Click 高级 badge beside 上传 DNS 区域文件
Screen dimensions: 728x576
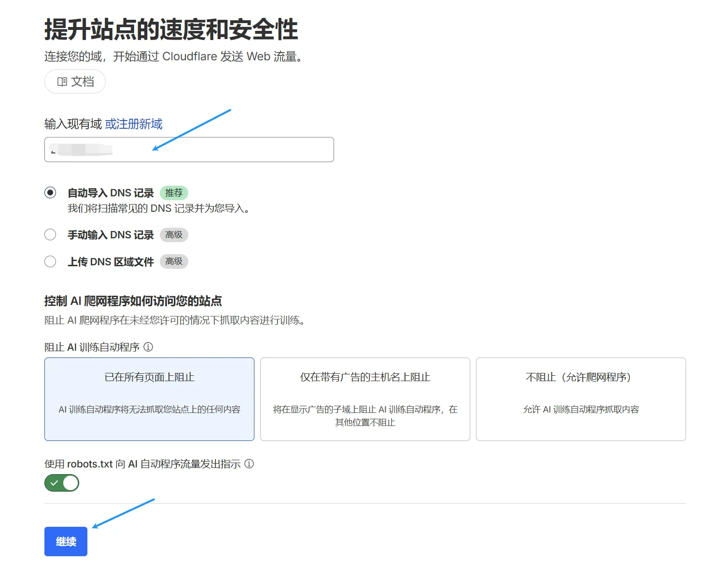tap(174, 261)
